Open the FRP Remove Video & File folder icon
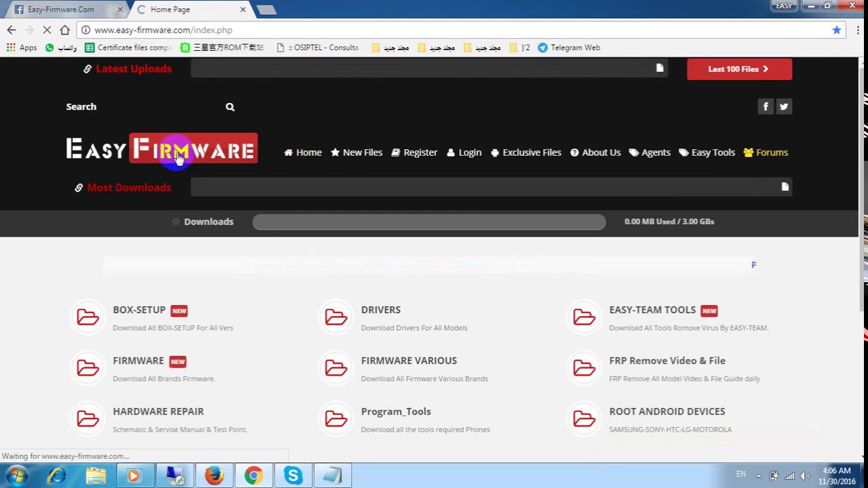The height and width of the screenshot is (488, 868). click(584, 367)
